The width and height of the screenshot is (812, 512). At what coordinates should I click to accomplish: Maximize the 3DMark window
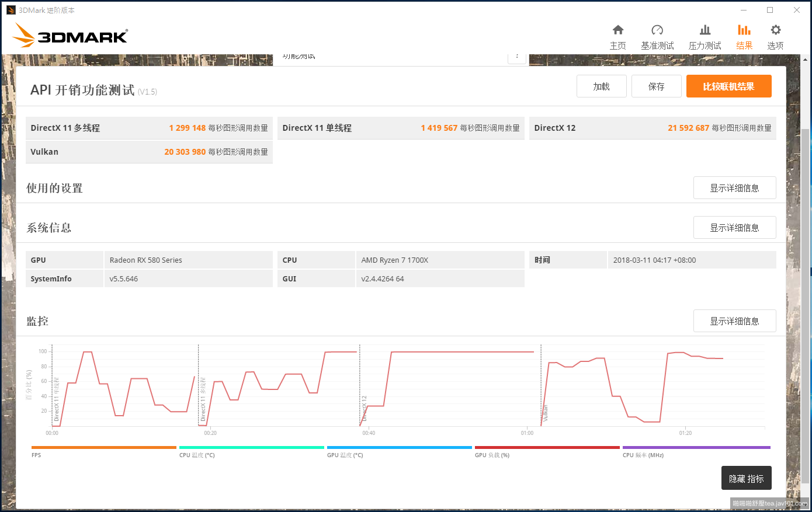click(770, 10)
